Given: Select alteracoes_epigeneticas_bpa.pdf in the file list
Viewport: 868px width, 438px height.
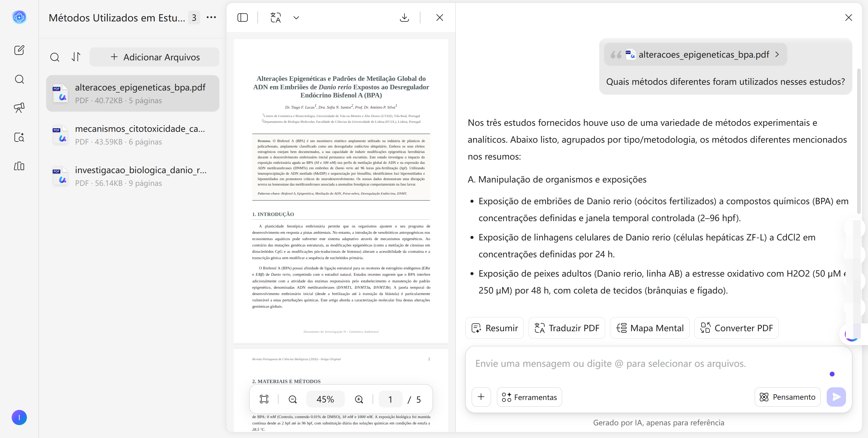Looking at the screenshot, I should (x=133, y=94).
